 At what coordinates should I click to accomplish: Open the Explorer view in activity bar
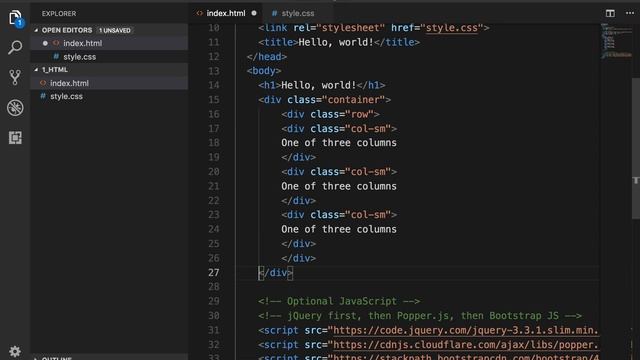coord(15,18)
